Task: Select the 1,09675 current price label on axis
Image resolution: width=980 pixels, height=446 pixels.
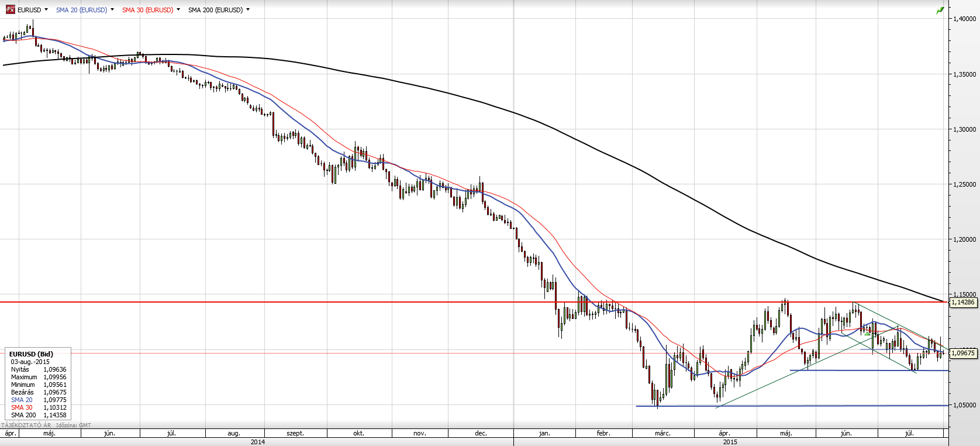Action: pyautogui.click(x=963, y=353)
